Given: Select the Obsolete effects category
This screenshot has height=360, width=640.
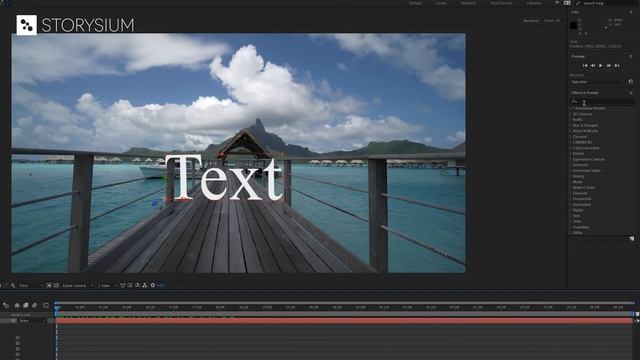Looking at the screenshot, I should point(580,193).
